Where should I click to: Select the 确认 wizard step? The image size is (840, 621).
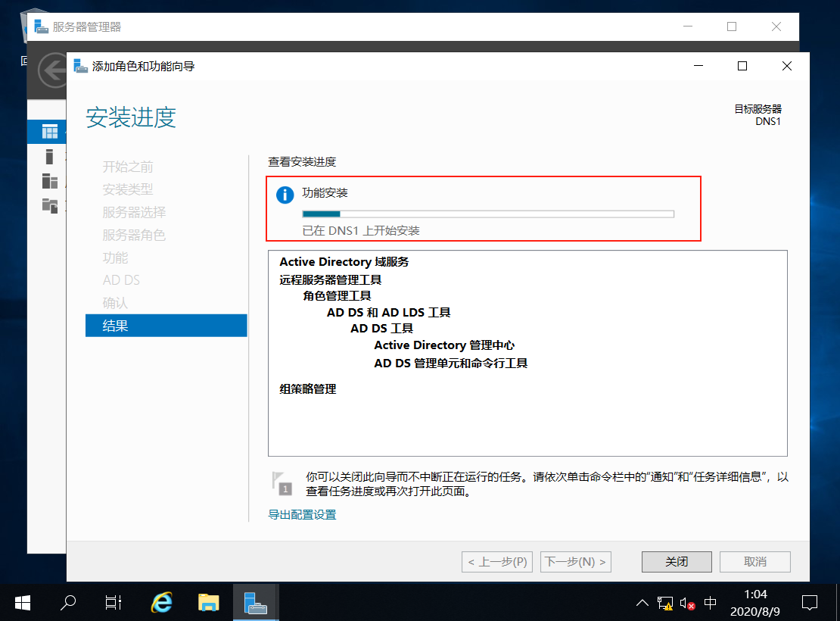(115, 303)
